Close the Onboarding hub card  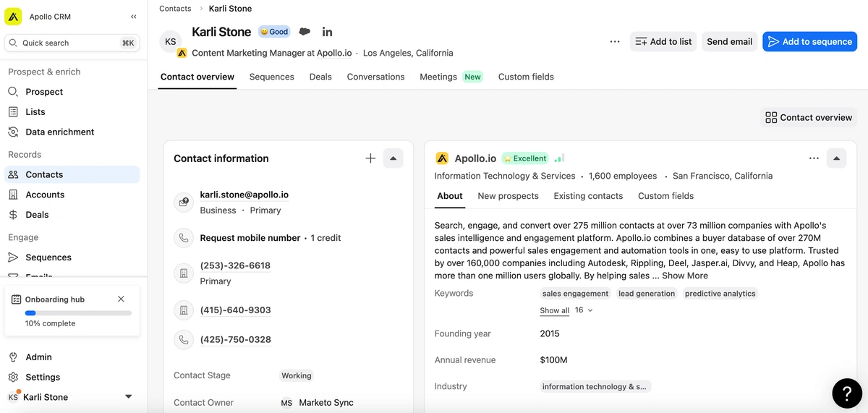[121, 299]
